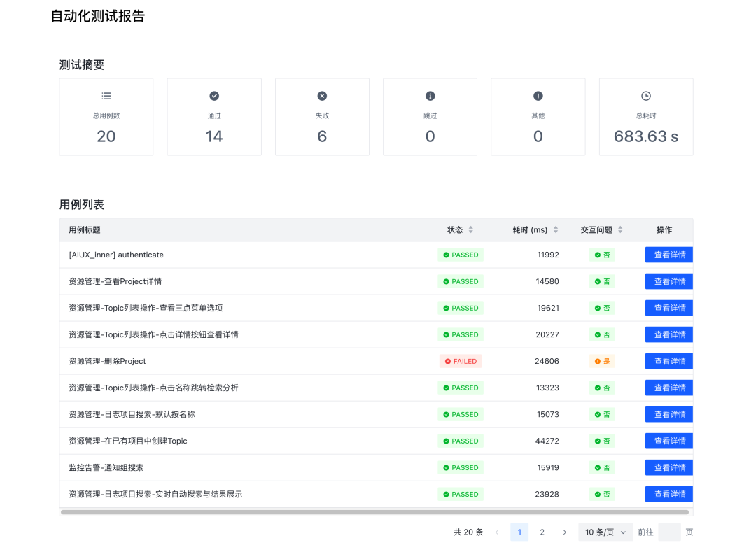Sort table by 交互问题 column arrows
The height and width of the screenshot is (545, 756).
(x=620, y=230)
